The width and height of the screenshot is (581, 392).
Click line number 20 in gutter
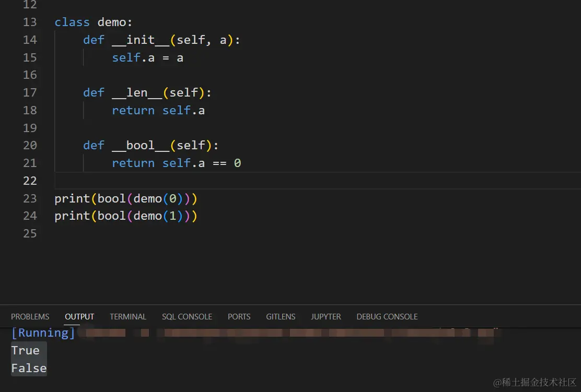[30, 145]
